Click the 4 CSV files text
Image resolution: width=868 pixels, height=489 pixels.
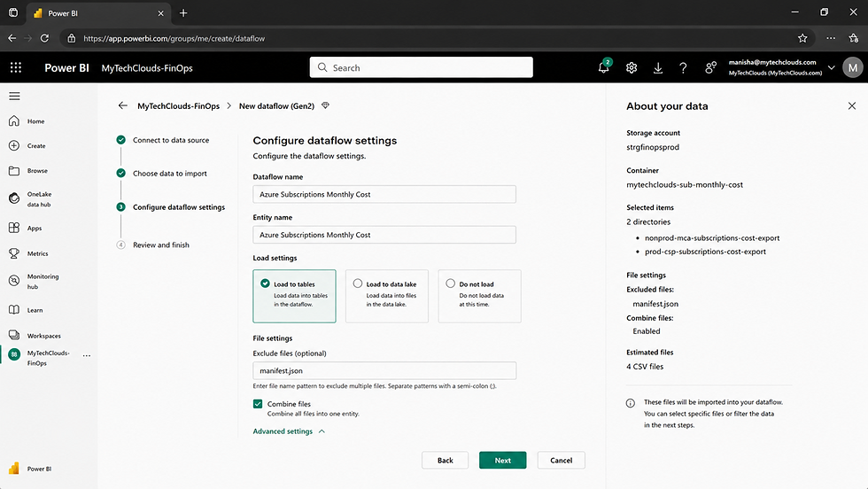(645, 367)
